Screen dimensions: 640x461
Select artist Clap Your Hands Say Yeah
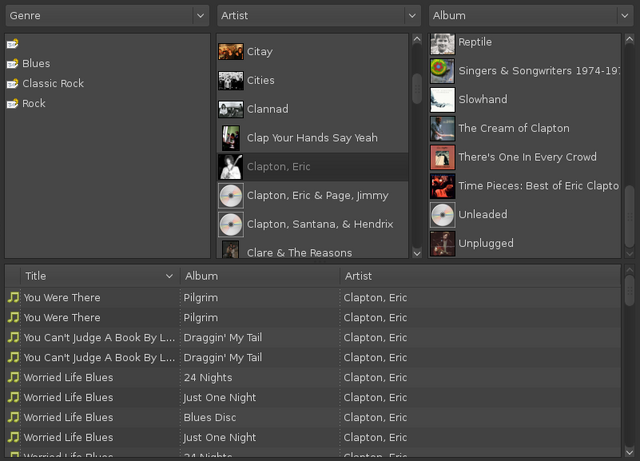(312, 138)
